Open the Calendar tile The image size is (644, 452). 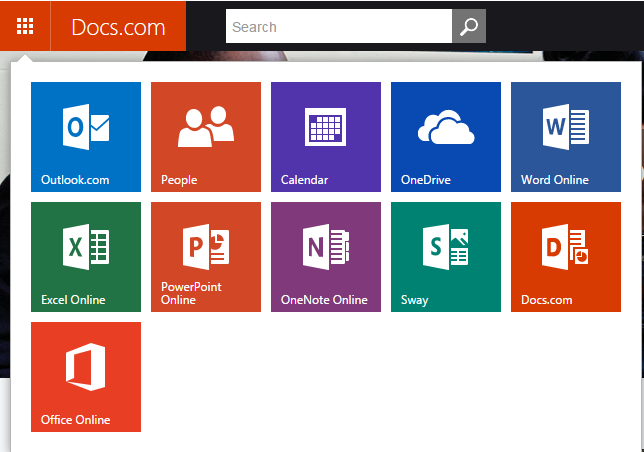pyautogui.click(x=326, y=137)
